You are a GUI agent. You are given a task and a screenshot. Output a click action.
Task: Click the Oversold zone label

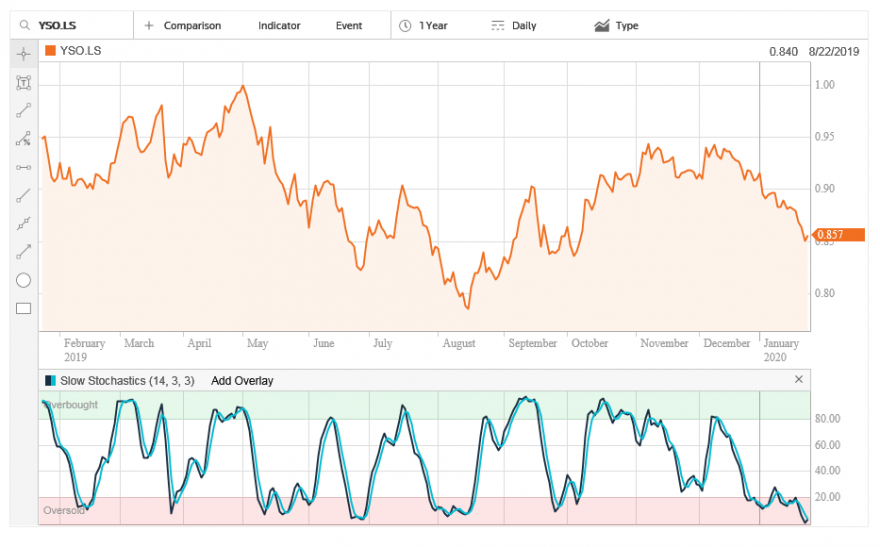[x=64, y=510]
